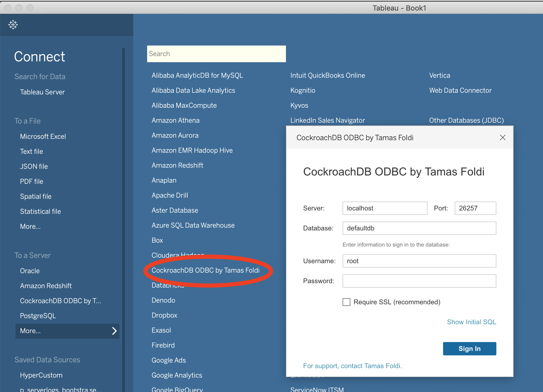Close the CockroachDB connection dialog

point(502,137)
